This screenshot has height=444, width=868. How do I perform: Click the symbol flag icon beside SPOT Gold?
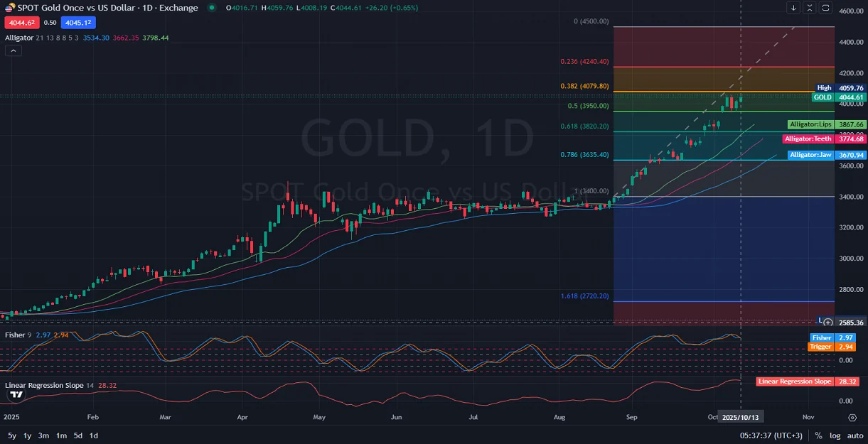pos(10,8)
